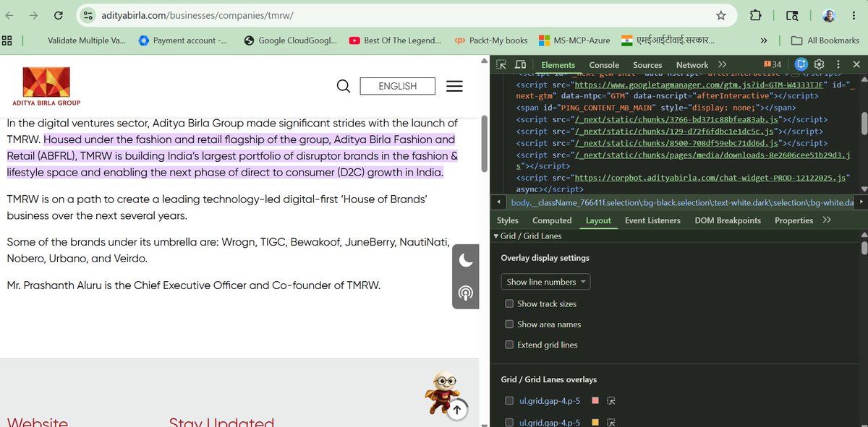Screen dimensions: 868x427
Task: Go back using the browser back arrow
Action: point(10,15)
